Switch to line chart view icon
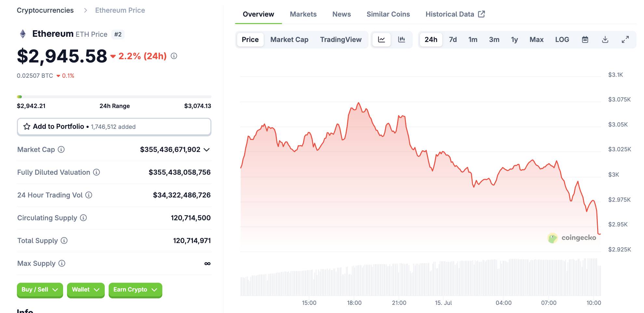 point(382,40)
